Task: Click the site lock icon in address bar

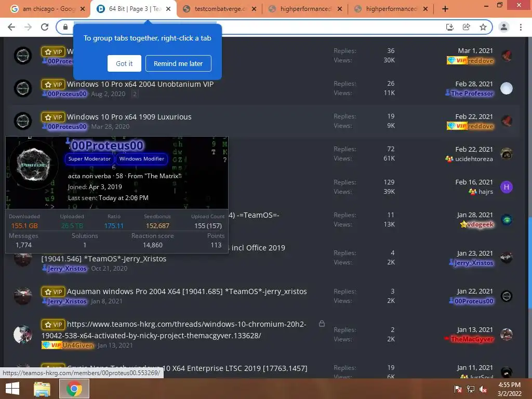Action: 65,27
